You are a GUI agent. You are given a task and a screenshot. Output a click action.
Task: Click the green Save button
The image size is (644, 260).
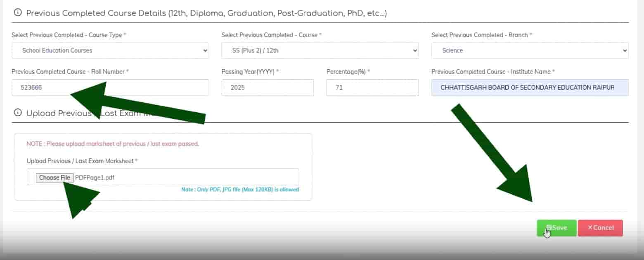point(556,228)
